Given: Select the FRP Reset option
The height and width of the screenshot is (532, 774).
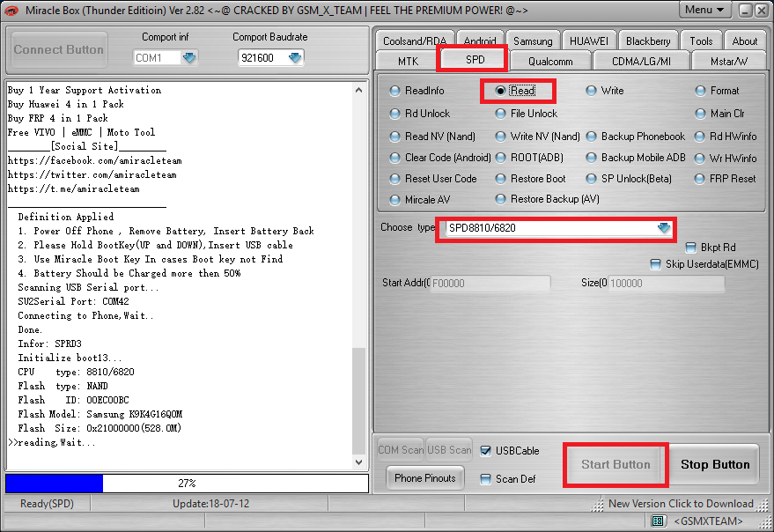Looking at the screenshot, I should pyautogui.click(x=726, y=179).
